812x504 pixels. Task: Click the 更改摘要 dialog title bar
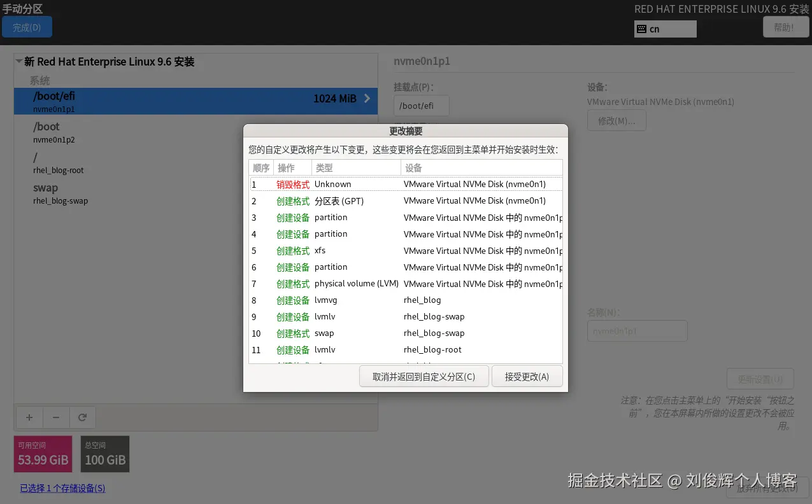(x=406, y=131)
